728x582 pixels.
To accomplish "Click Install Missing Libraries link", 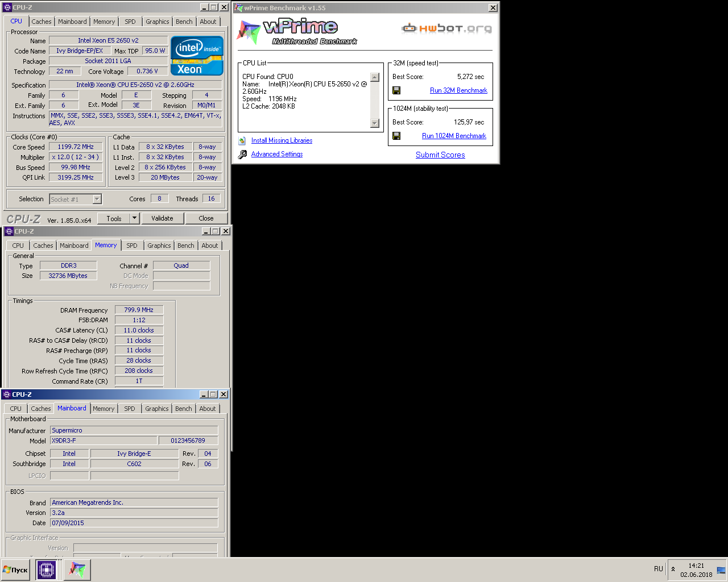I will point(282,140).
